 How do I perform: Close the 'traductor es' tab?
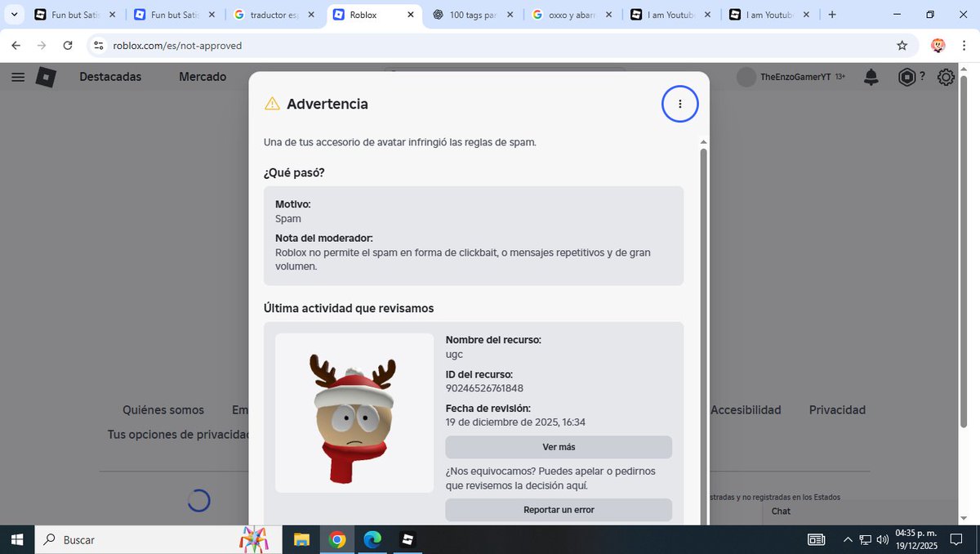click(x=310, y=15)
